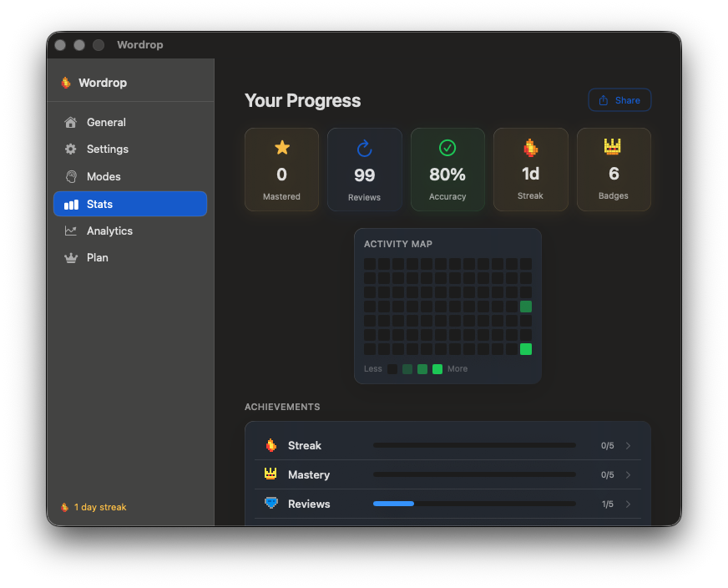The height and width of the screenshot is (588, 728).
Task: Click the Reviews achievement progress bar
Action: (x=474, y=504)
